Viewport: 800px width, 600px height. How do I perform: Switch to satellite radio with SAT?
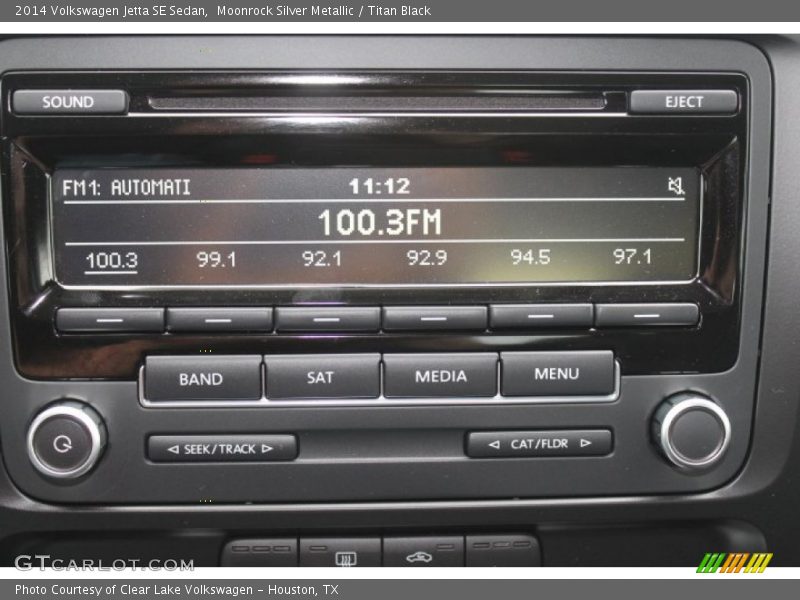321,377
